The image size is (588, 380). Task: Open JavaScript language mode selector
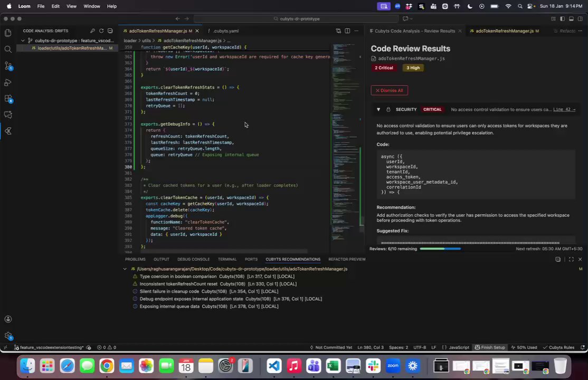pos(459,347)
